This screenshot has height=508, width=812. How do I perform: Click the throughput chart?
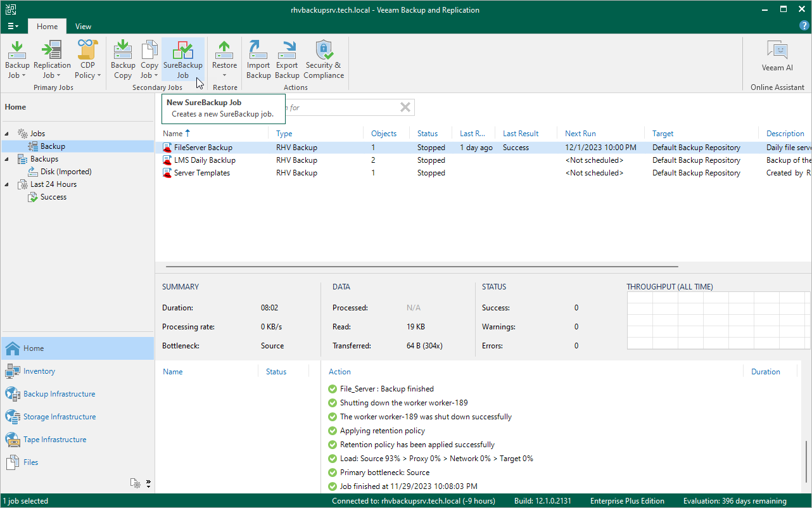click(717, 321)
